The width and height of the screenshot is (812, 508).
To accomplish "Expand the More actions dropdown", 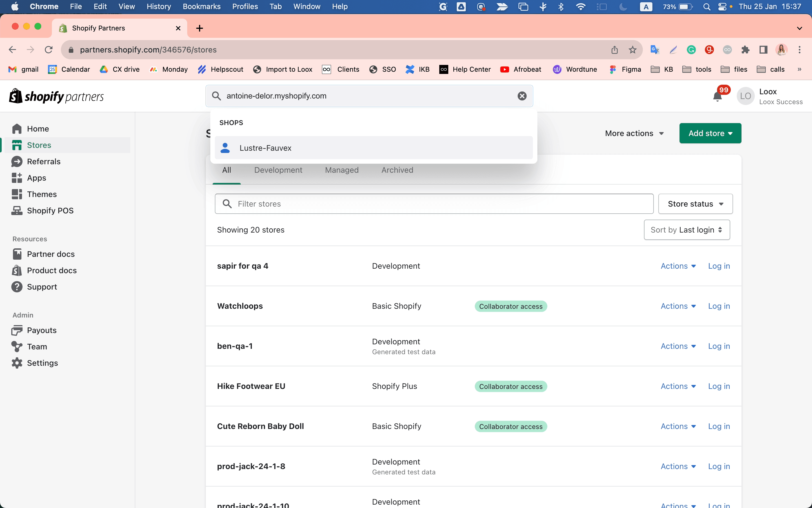I will pos(634,133).
